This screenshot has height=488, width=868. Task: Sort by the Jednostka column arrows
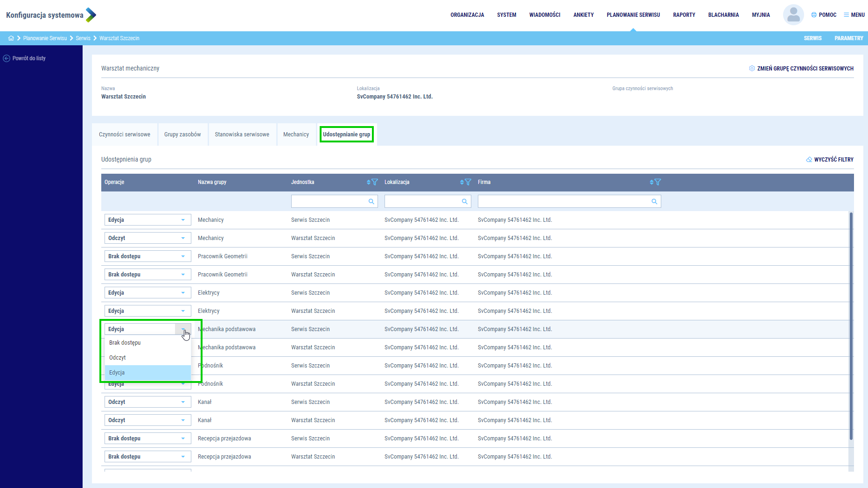(x=368, y=182)
